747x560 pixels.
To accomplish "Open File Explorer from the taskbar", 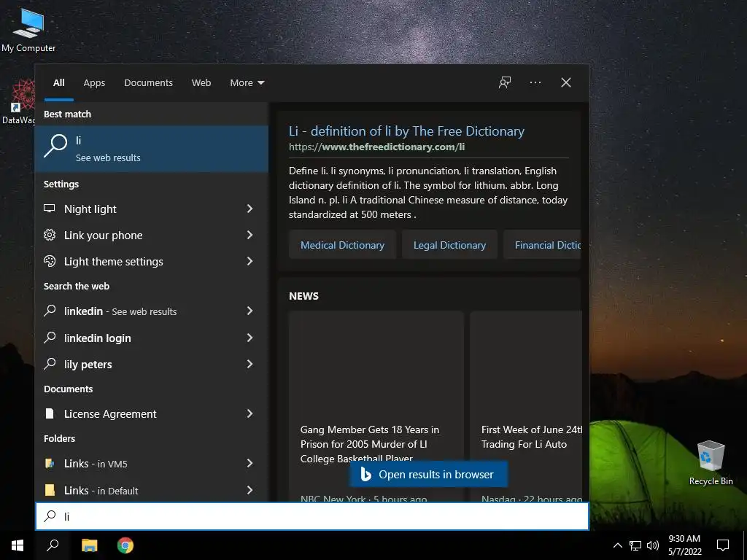I will pyautogui.click(x=89, y=545).
